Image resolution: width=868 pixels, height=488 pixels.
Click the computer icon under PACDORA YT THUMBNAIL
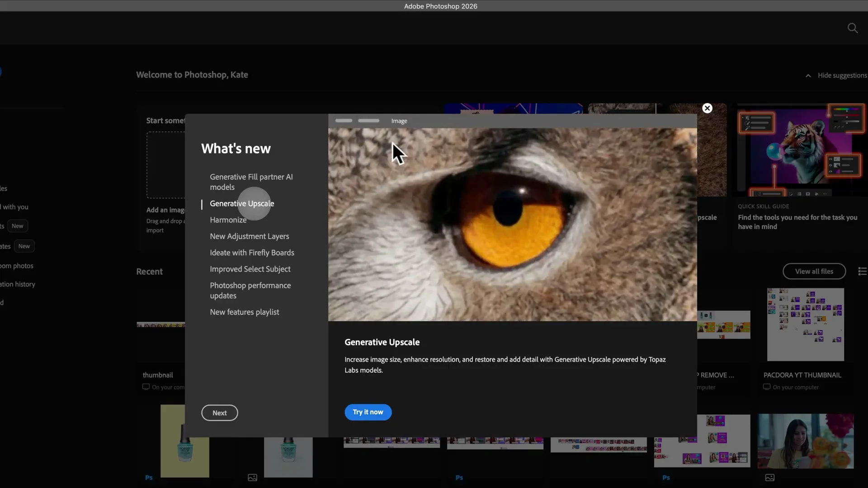coord(767,387)
